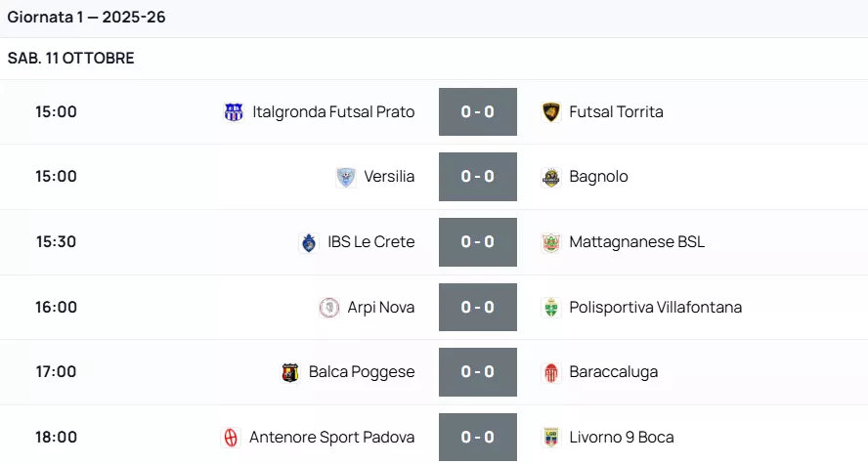Click the Italgronda Futsal Prato team crest
This screenshot has width=868, height=464.
[x=234, y=112]
